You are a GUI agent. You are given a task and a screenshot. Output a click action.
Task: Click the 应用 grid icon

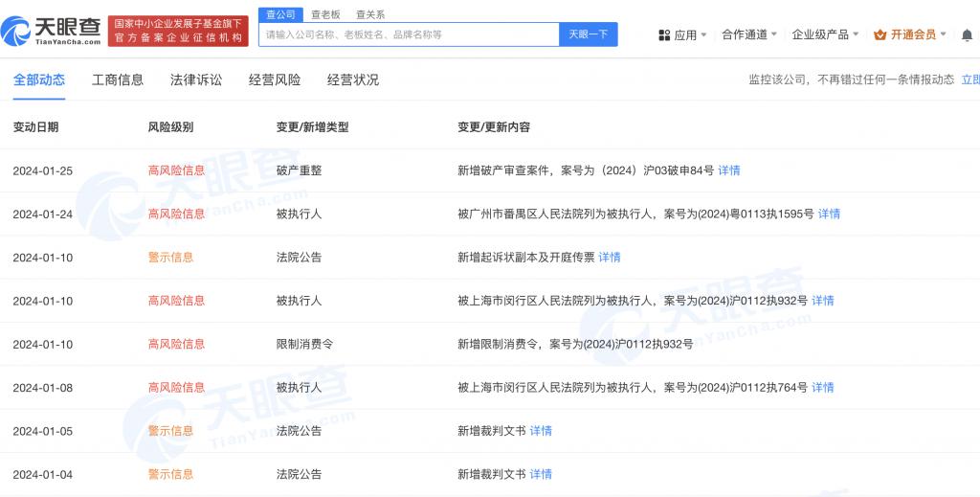click(x=664, y=34)
